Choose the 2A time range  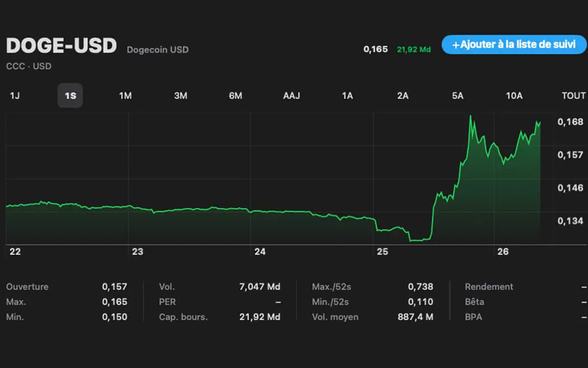coord(403,96)
